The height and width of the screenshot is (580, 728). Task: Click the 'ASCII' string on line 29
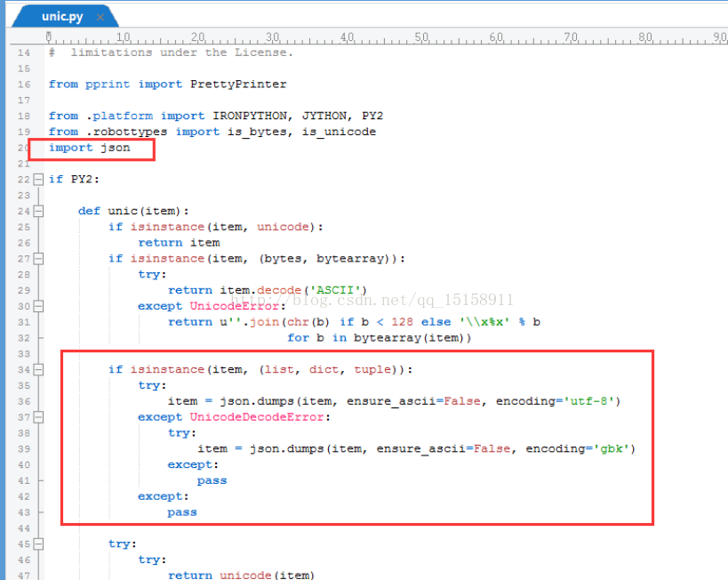335,291
